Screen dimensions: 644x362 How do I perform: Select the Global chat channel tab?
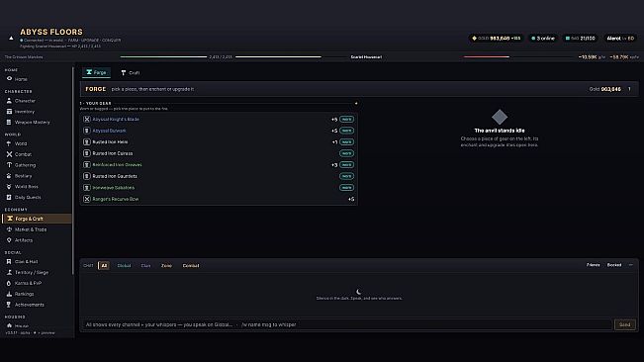[x=124, y=265]
